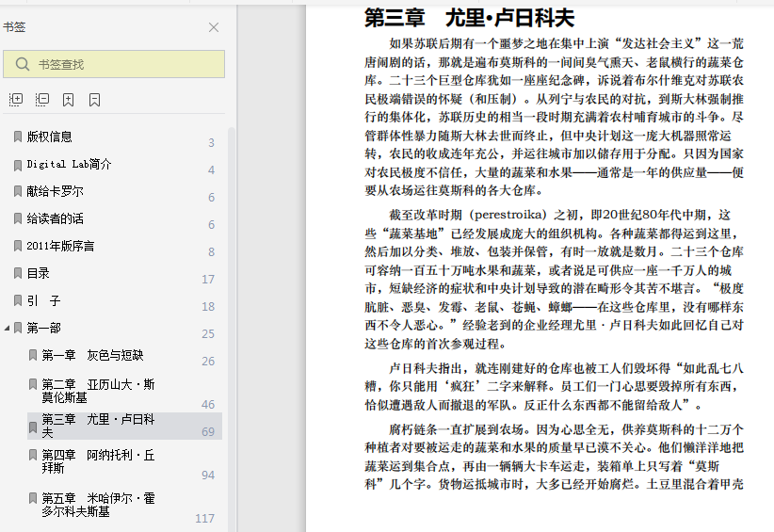
Task: Click the bookmark icon beside 献给卡罗尔
Action: pyautogui.click(x=18, y=191)
